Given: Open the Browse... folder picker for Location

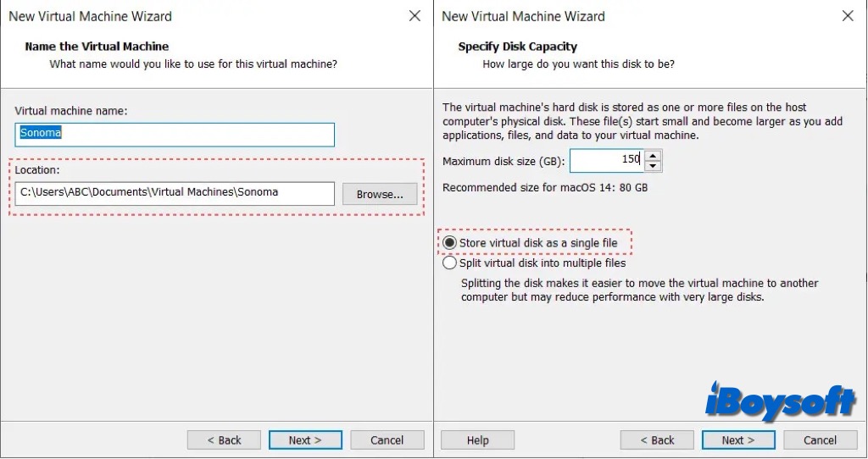Looking at the screenshot, I should click(380, 194).
